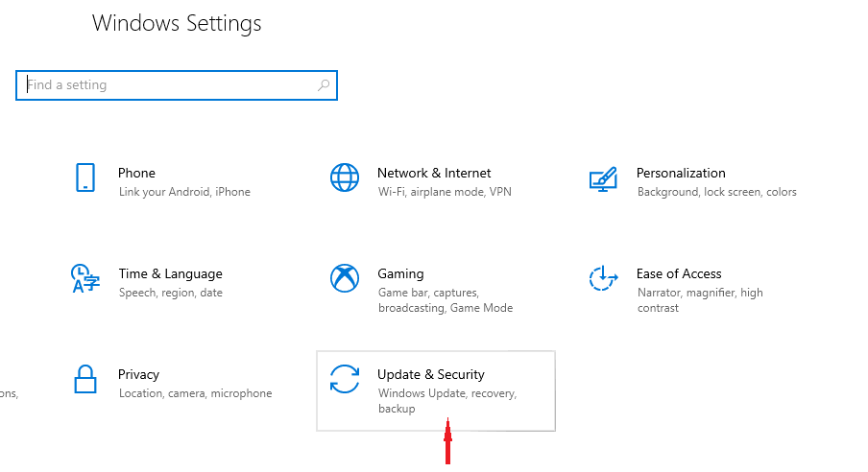Click the Gaming Xbox logo icon
This screenshot has width=868, height=472.
344,278
